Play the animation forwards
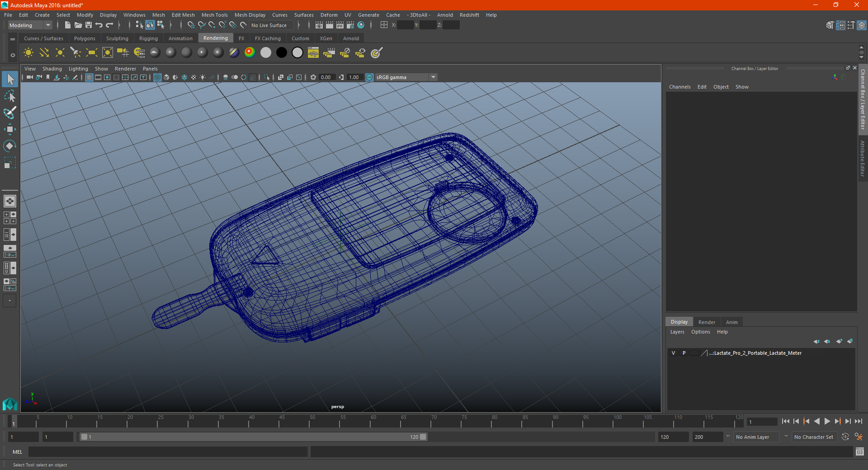This screenshot has width=868, height=470. (827, 421)
